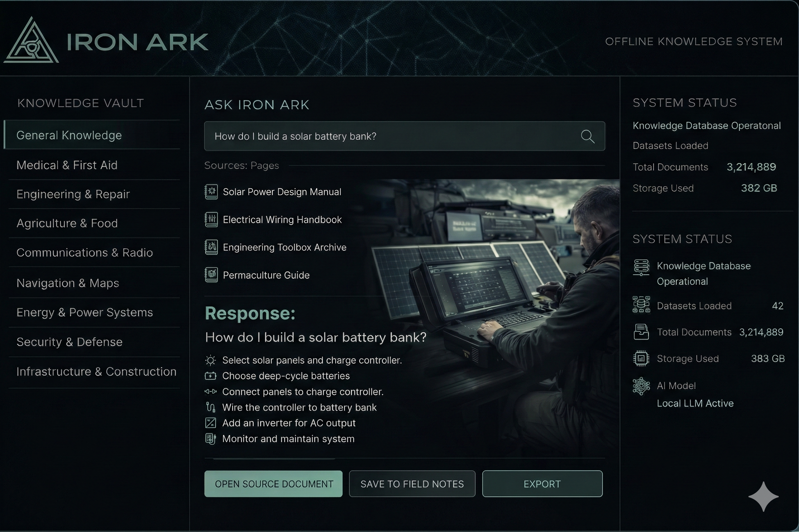799x532 pixels.
Task: Open the Energy & Power Systems category
Action: pyautogui.click(x=84, y=312)
